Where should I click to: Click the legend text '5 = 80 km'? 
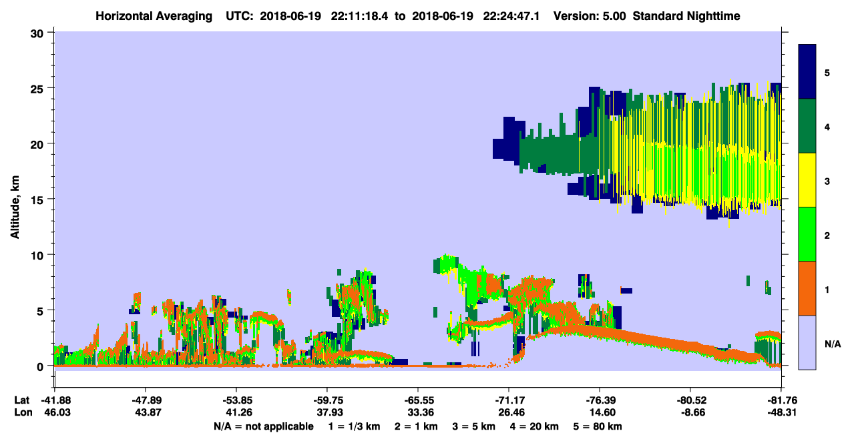pos(598,426)
